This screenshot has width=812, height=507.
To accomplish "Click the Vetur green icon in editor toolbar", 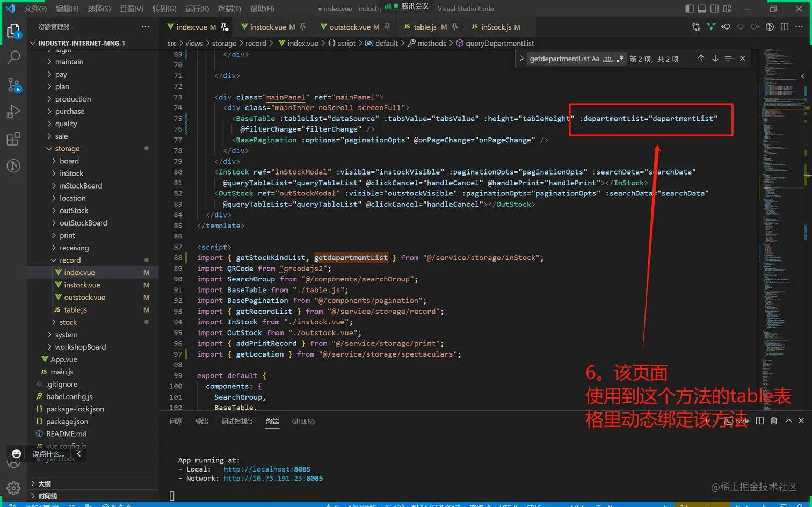I will pos(711,27).
